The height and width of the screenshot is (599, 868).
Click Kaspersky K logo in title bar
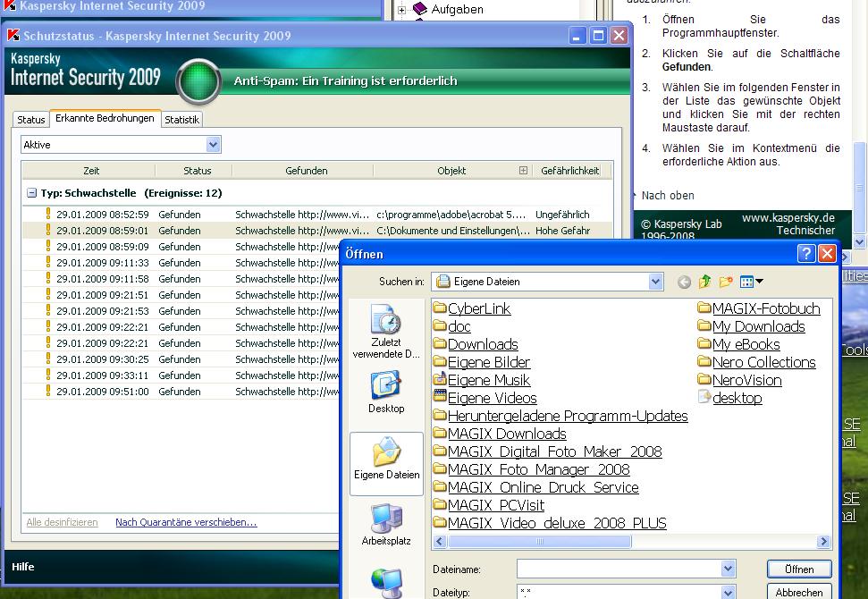point(13,36)
